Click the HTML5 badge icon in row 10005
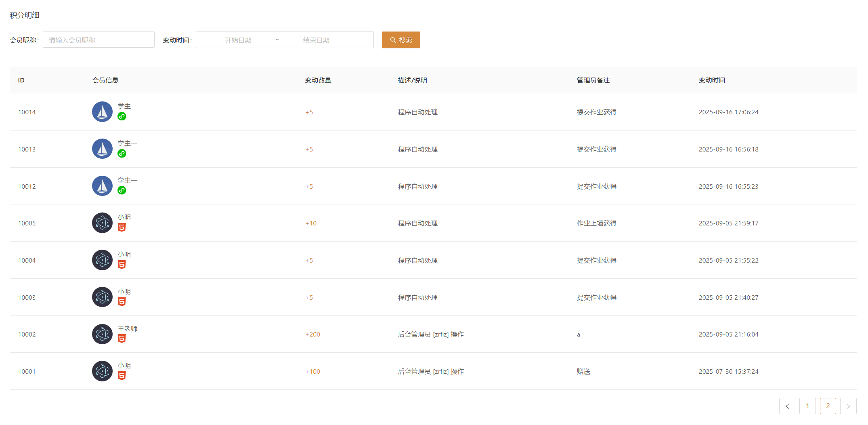Screen dimensions: 868x425 pos(122,227)
